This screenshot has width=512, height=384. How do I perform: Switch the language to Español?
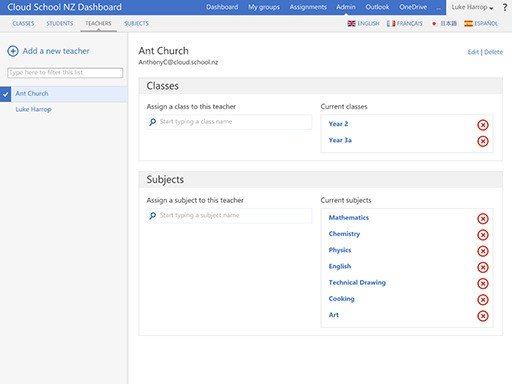click(x=486, y=24)
